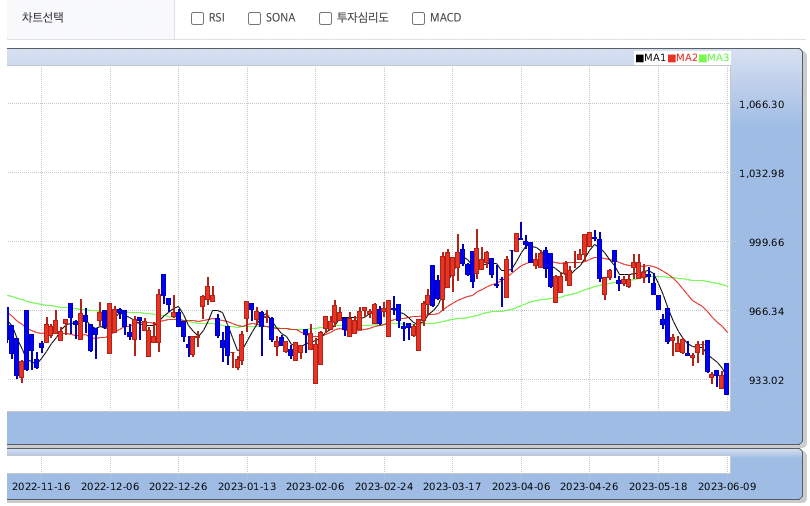The image size is (810, 506).
Task: Click the green MA3 legend swatch
Action: point(703,58)
